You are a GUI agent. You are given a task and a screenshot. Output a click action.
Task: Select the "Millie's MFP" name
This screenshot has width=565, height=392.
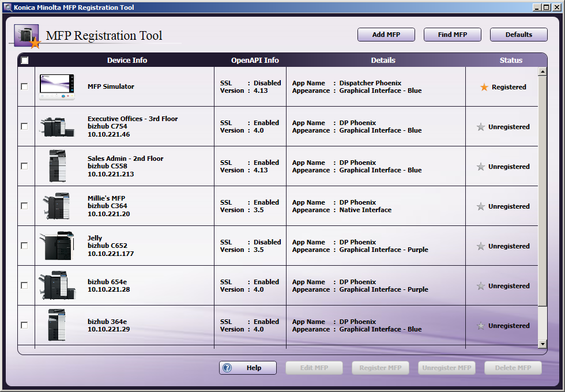pos(106,198)
